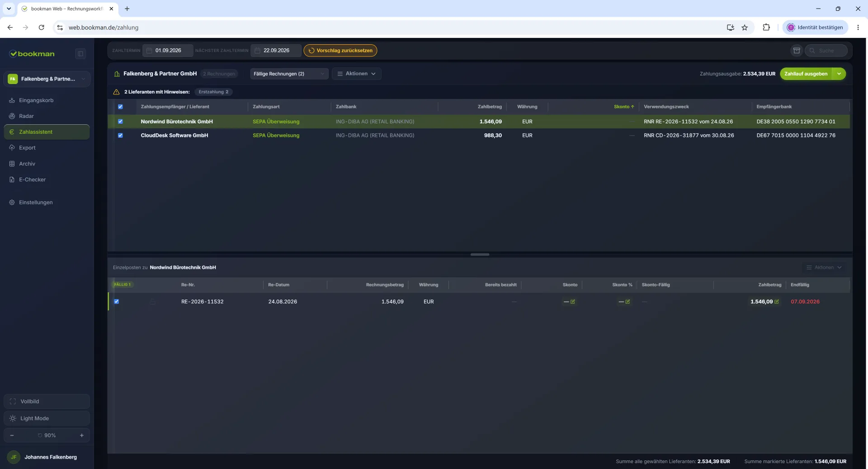Click SEPA Überweisung for Nordwind Bürotechnik
Image resolution: width=868 pixels, height=469 pixels.
(x=276, y=122)
